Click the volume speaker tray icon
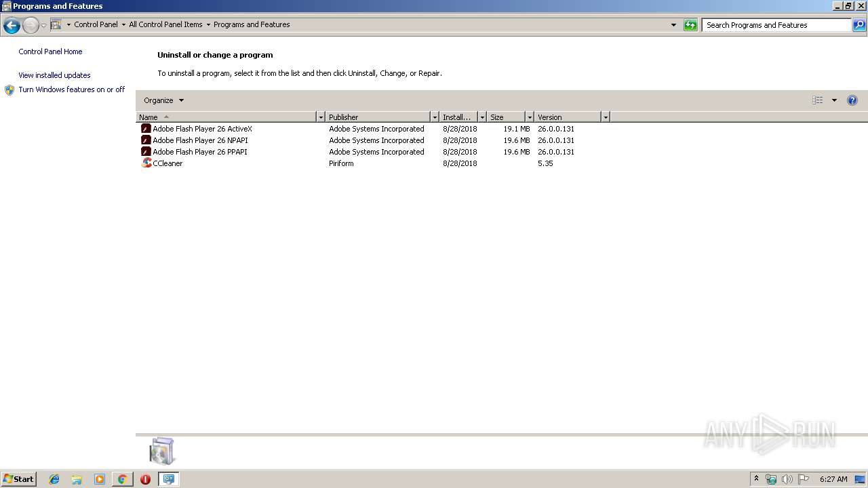The height and width of the screenshot is (488, 868). pos(787,479)
